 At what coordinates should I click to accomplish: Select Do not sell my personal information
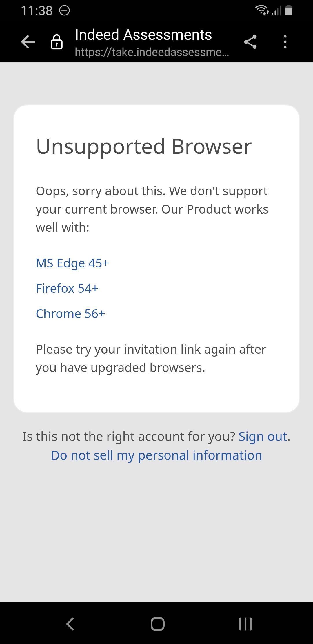pos(156,455)
